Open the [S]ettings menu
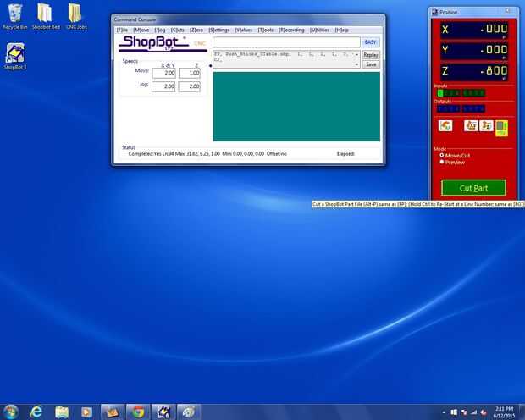The height and width of the screenshot is (420, 525). (x=219, y=30)
